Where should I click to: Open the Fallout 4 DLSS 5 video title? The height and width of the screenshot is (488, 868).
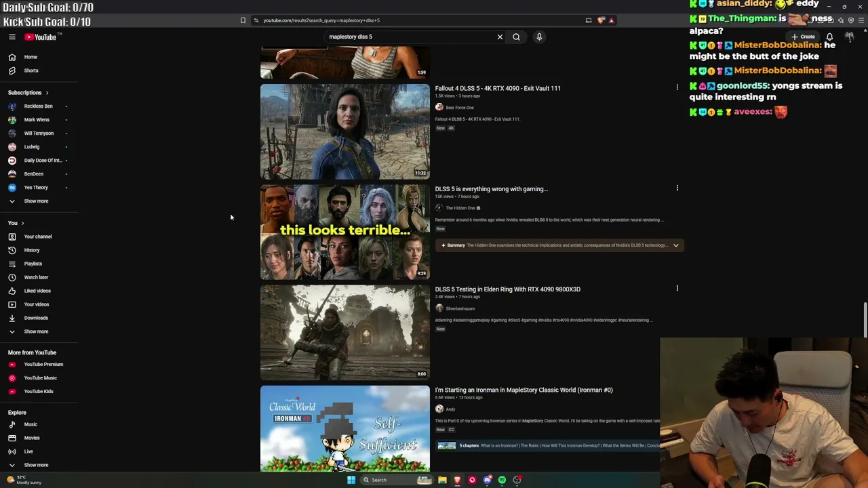(x=498, y=88)
